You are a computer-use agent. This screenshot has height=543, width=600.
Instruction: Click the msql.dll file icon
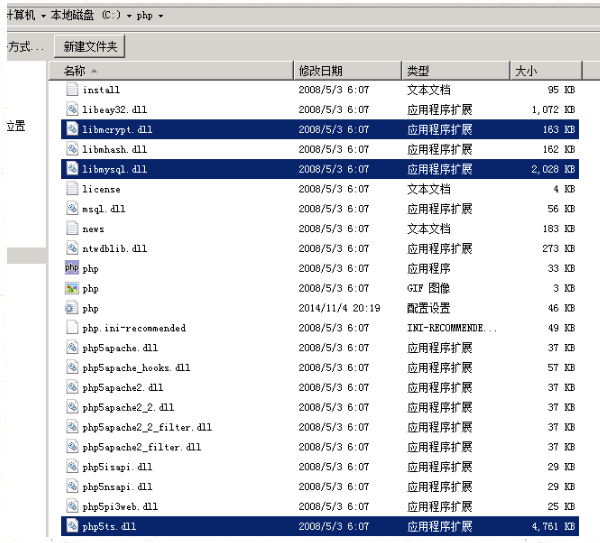[71, 209]
